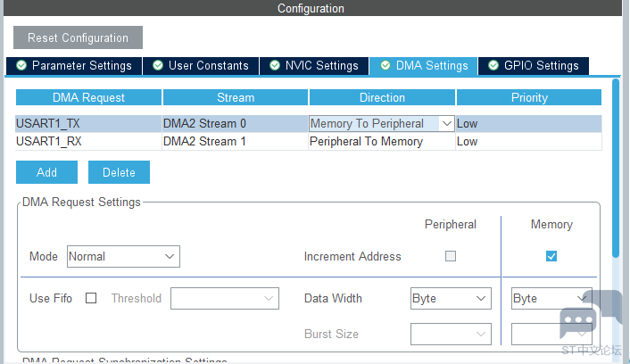Click the vertical scrollbar on right side
630x364 pixels.
coord(615,168)
